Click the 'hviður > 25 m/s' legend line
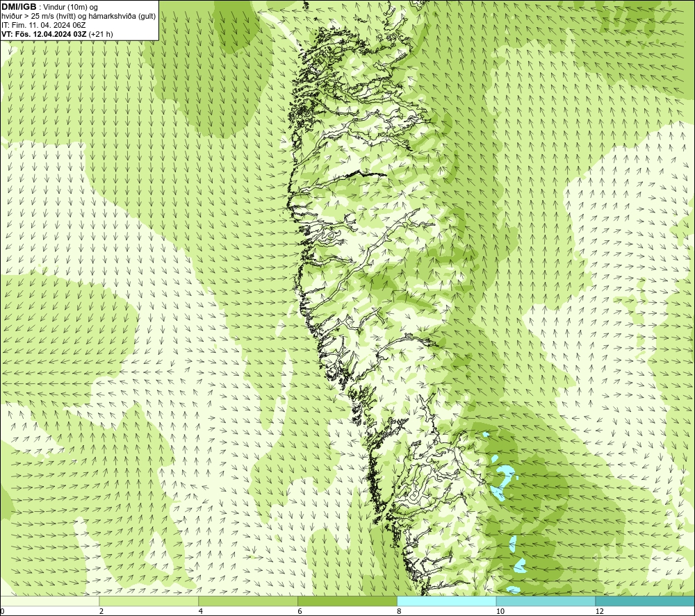695x616 pixels. (x=79, y=16)
